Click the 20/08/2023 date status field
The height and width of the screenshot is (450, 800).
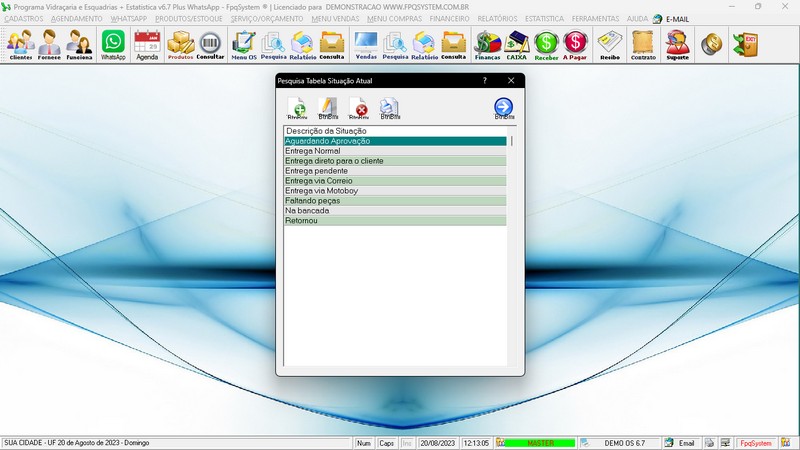[x=437, y=443]
